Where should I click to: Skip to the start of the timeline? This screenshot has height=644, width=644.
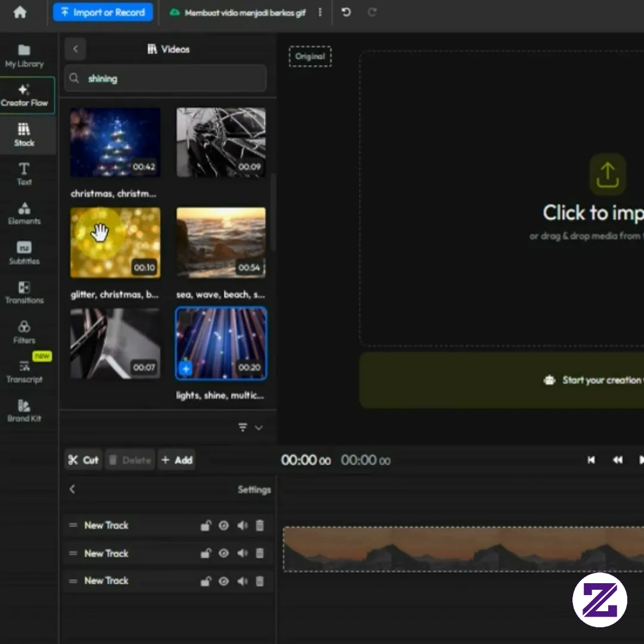(591, 460)
